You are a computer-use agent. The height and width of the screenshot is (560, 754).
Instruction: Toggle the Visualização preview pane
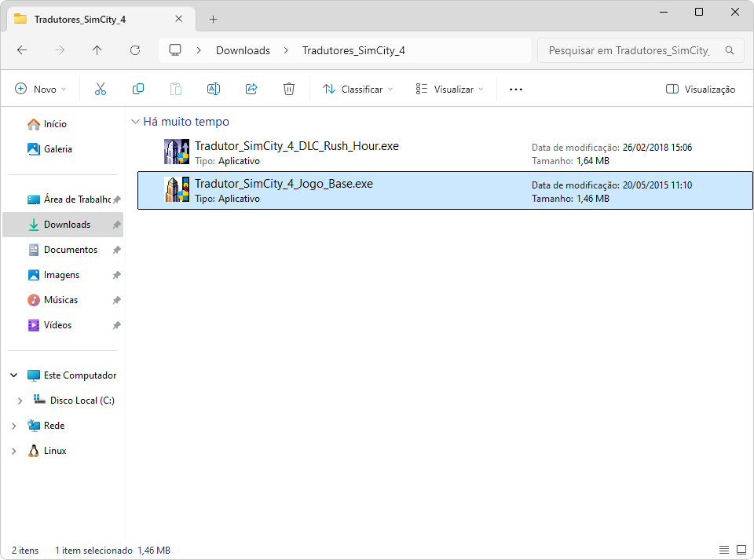tap(700, 89)
